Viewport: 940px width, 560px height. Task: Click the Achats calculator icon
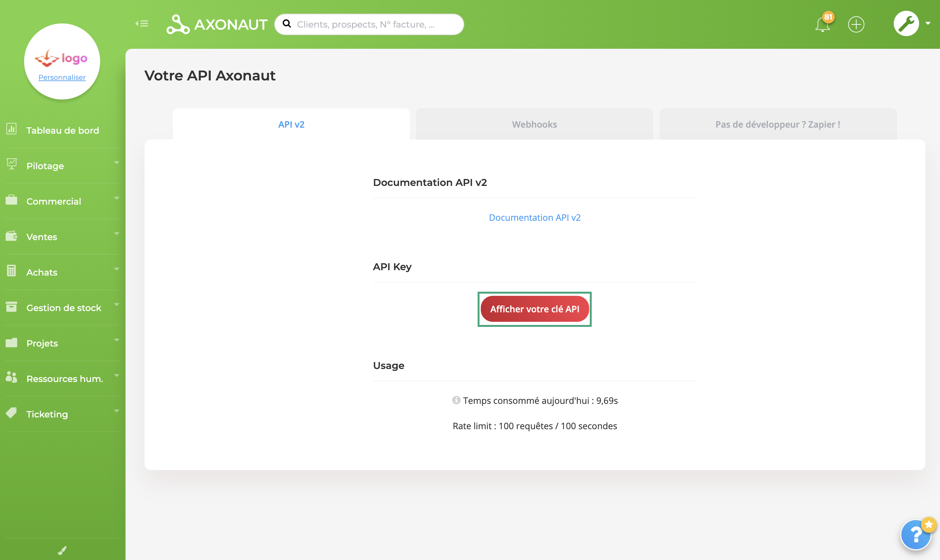12,270
